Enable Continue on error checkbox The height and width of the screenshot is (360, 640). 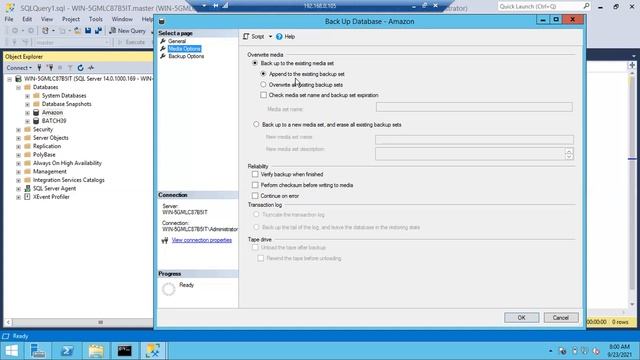point(255,196)
